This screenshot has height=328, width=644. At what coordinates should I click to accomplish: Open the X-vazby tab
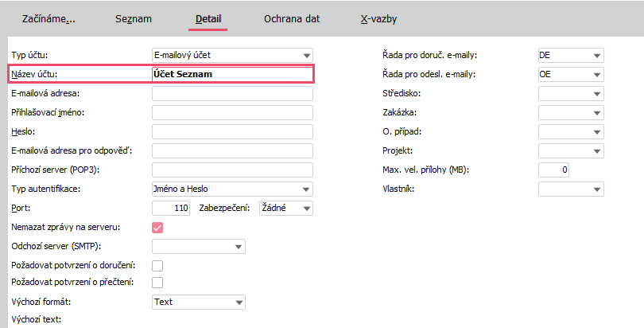(x=378, y=19)
